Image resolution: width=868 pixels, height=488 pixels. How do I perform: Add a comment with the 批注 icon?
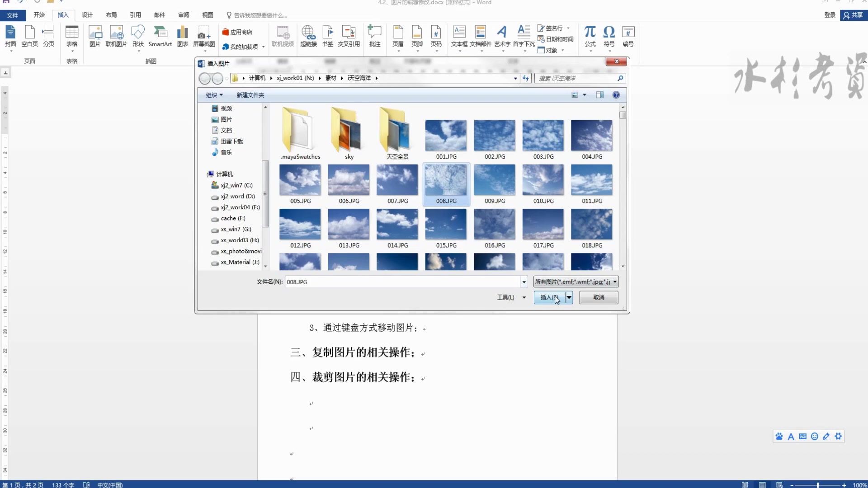(375, 36)
